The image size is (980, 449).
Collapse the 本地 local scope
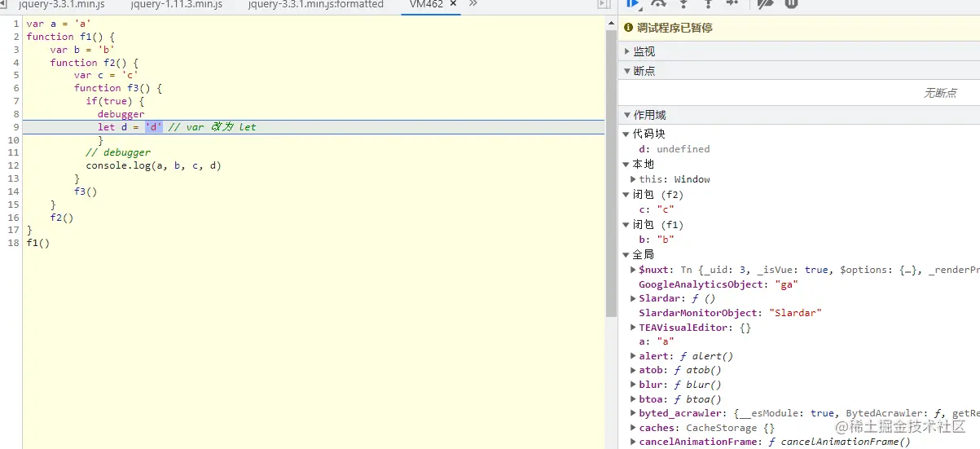coord(626,164)
